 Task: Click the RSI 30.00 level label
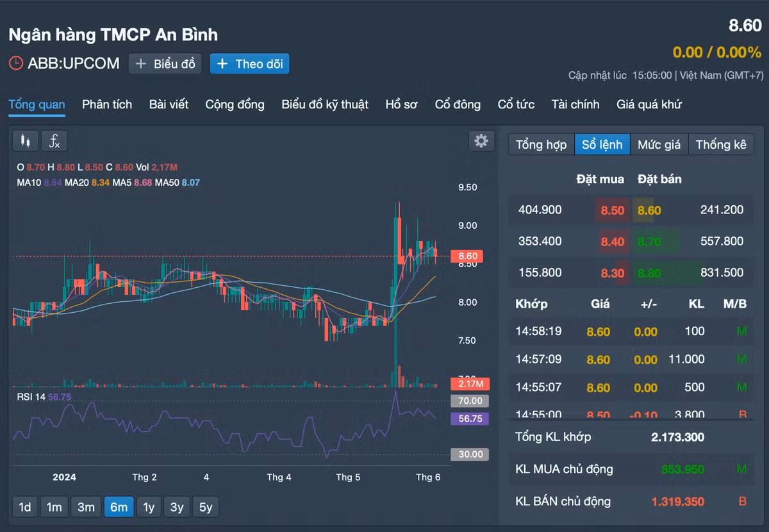(470, 454)
